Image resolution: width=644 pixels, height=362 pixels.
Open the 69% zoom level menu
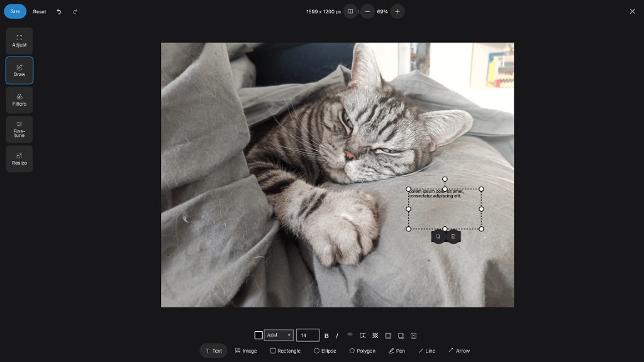pos(382,11)
